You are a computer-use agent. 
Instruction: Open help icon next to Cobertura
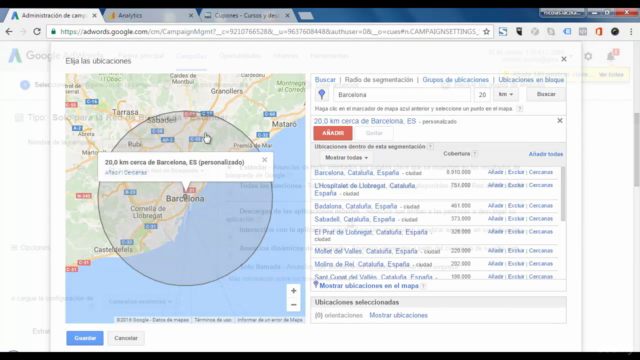point(475,154)
